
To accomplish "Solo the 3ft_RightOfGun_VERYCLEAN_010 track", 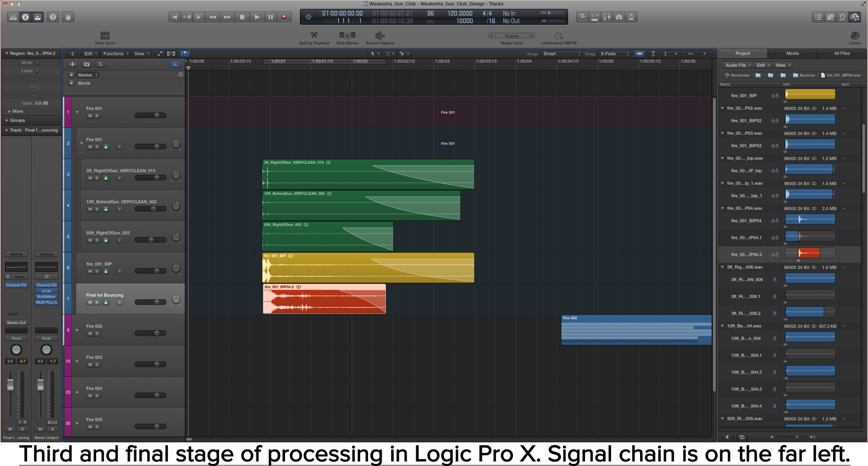I will [x=97, y=178].
